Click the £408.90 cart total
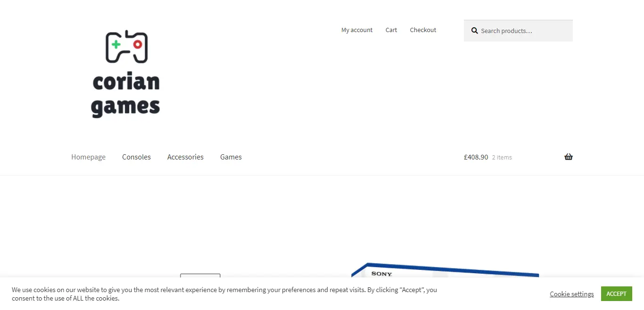Screen dimensions: 644x310 476,157
